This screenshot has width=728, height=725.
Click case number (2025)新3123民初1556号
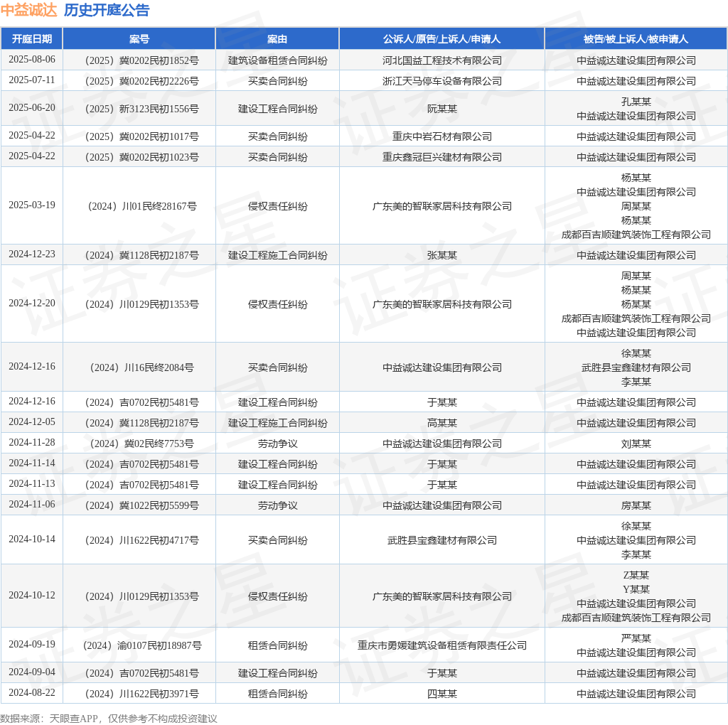click(x=141, y=109)
